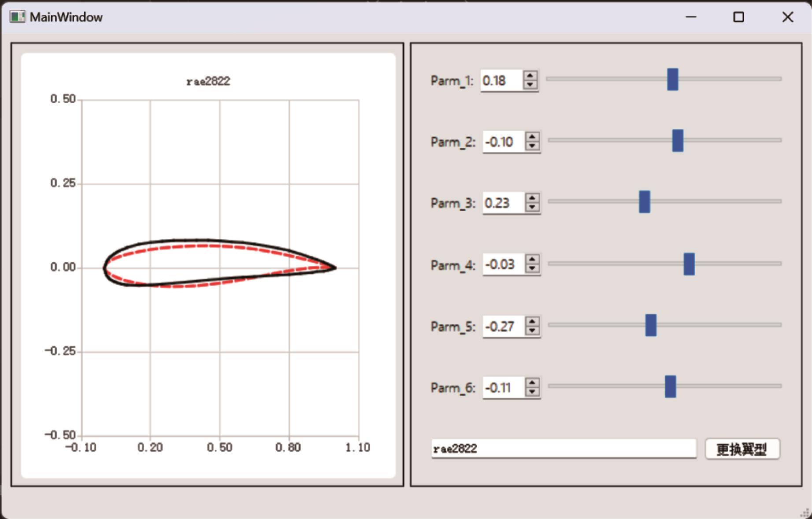
Task: Click the Parm_4 slider handle
Action: coord(689,264)
